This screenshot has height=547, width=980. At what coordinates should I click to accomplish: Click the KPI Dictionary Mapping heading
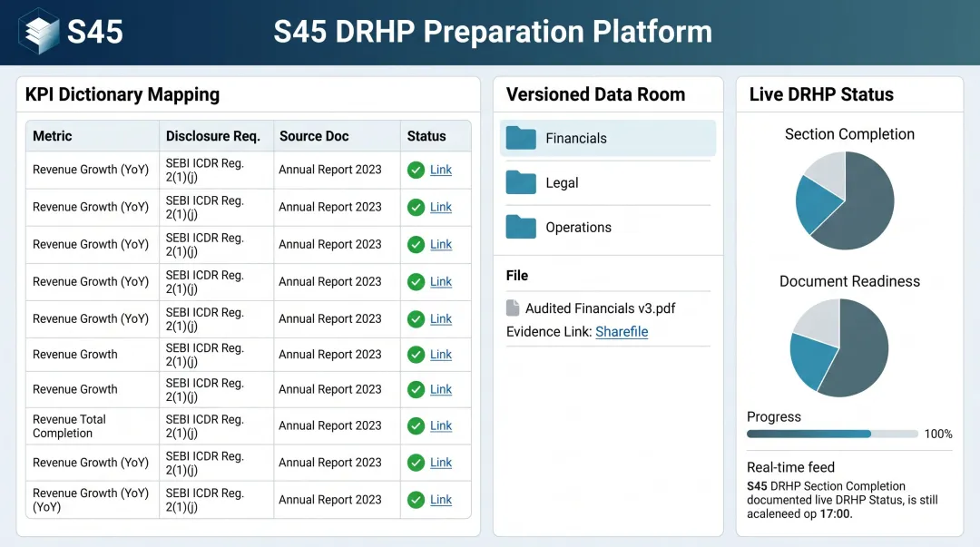[122, 94]
